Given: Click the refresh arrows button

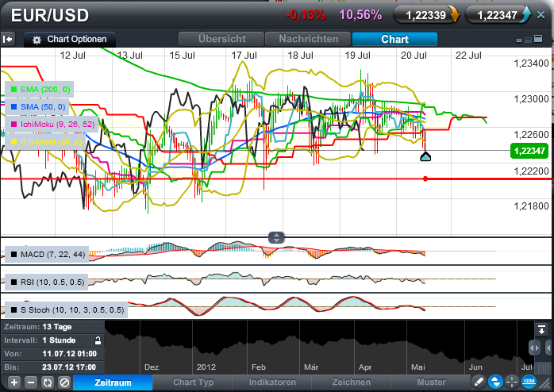Looking at the screenshot, I should tap(48, 382).
